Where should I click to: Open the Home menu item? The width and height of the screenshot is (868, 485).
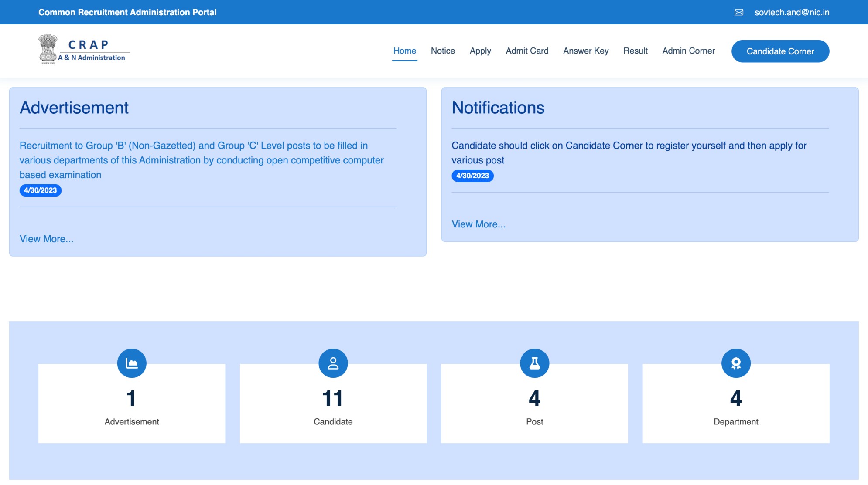point(405,51)
